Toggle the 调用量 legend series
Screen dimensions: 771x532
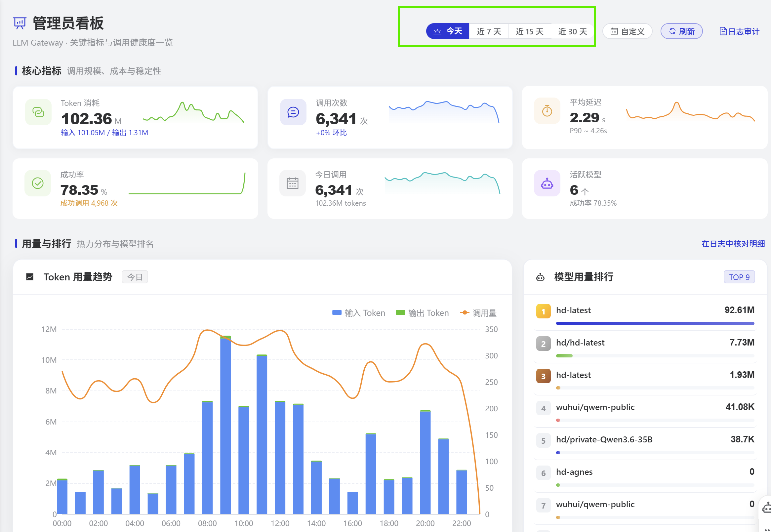tap(478, 313)
